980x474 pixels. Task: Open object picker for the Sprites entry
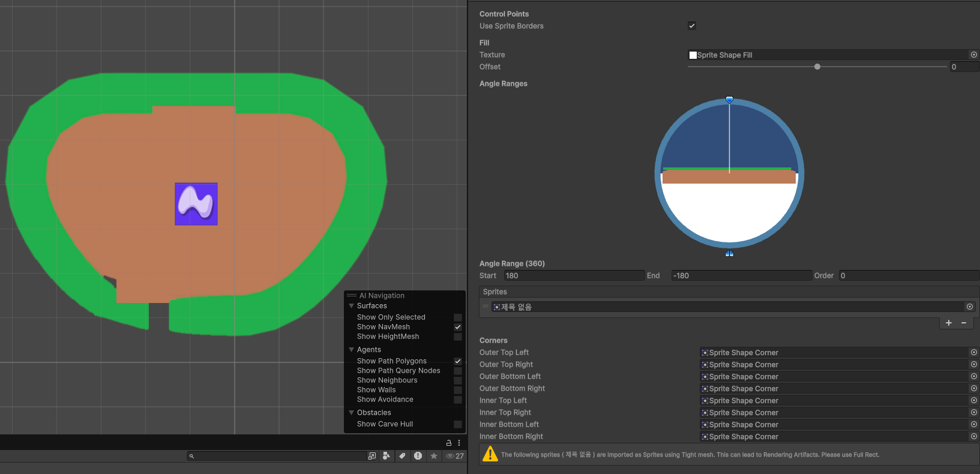pos(970,307)
